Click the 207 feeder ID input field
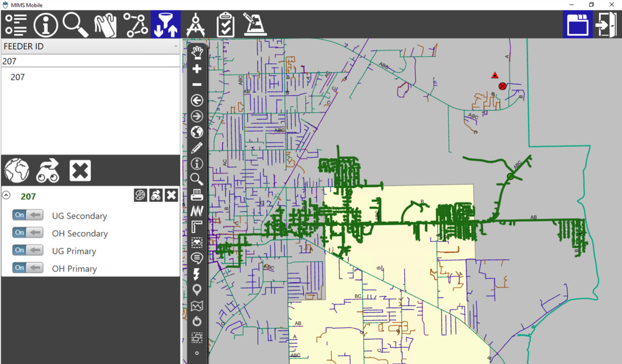 90,61
